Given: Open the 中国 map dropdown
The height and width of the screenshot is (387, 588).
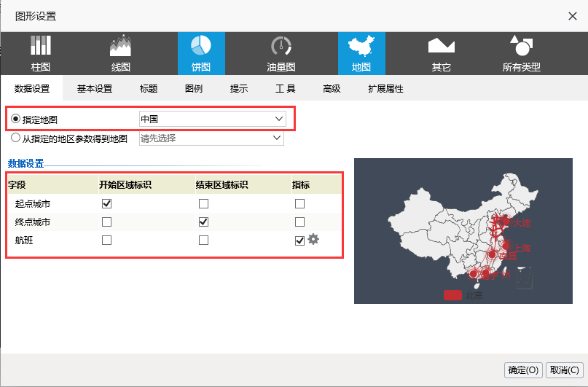Looking at the screenshot, I should [x=212, y=119].
